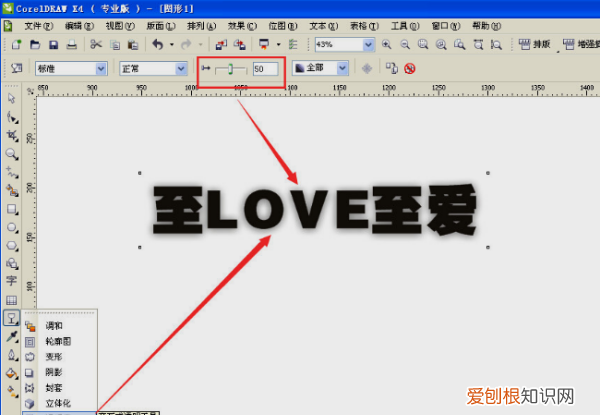600x415 pixels.
Task: Open the 文本 menu
Action: [x=324, y=26]
